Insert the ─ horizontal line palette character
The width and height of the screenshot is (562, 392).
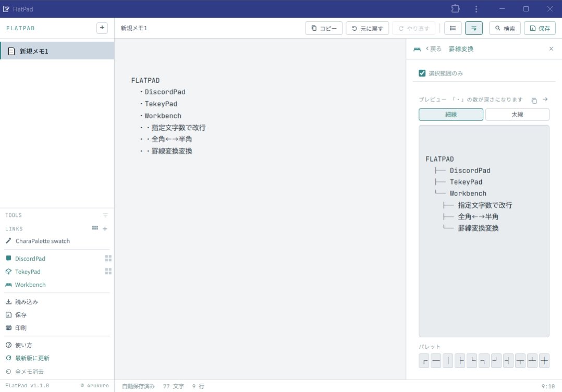pos(436,361)
